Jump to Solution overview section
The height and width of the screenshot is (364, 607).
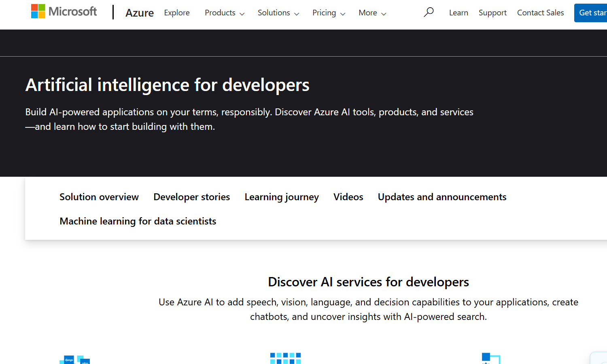tap(99, 197)
